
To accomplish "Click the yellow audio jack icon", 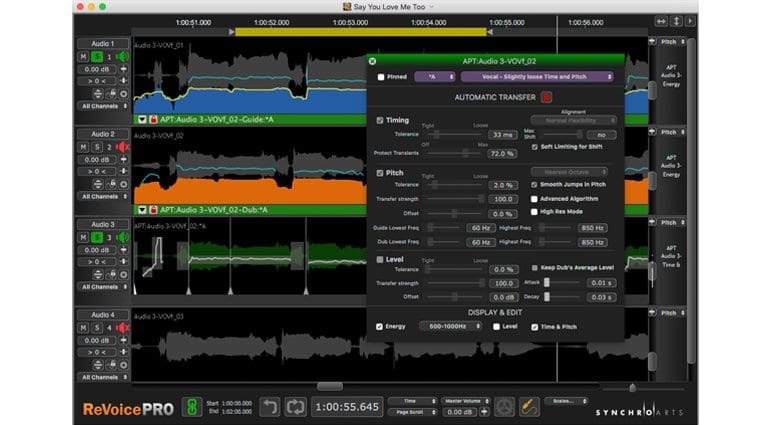I will (x=529, y=407).
